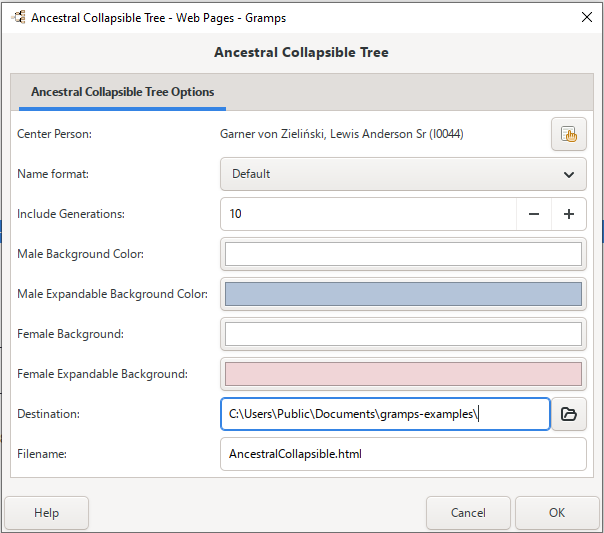Screen dimensions: 604x533
Task: Decrease Include Generations value
Action: click(534, 214)
